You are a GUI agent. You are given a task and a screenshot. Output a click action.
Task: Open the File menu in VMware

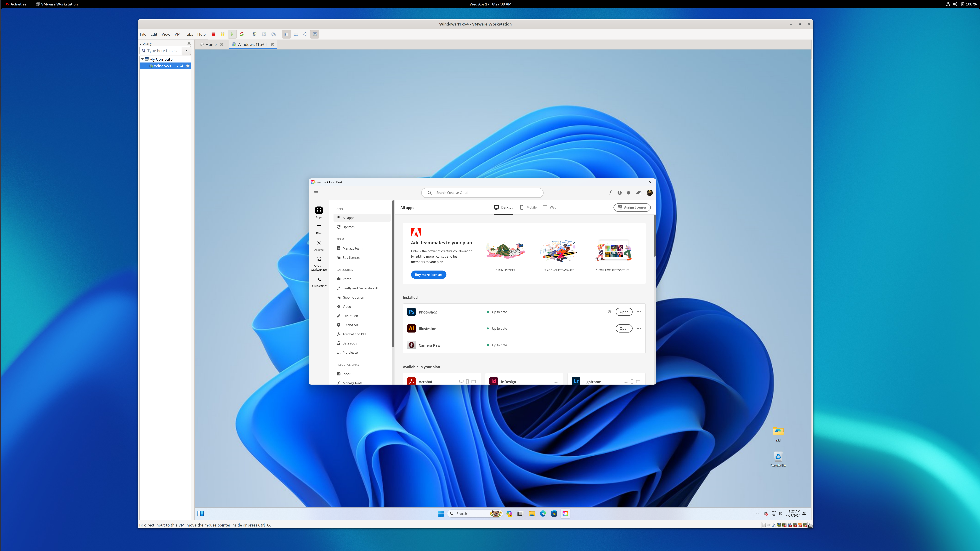pos(143,34)
